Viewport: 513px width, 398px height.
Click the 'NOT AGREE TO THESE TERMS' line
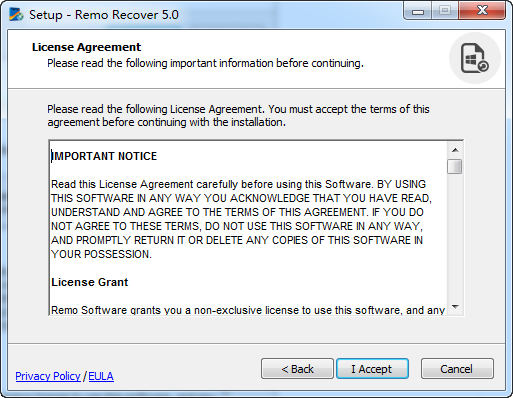point(237,226)
